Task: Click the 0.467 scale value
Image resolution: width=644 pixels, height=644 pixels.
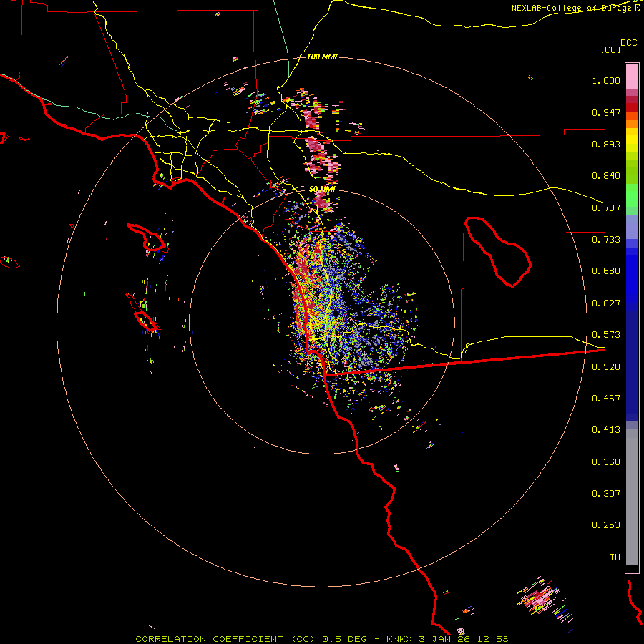Action: (606, 399)
